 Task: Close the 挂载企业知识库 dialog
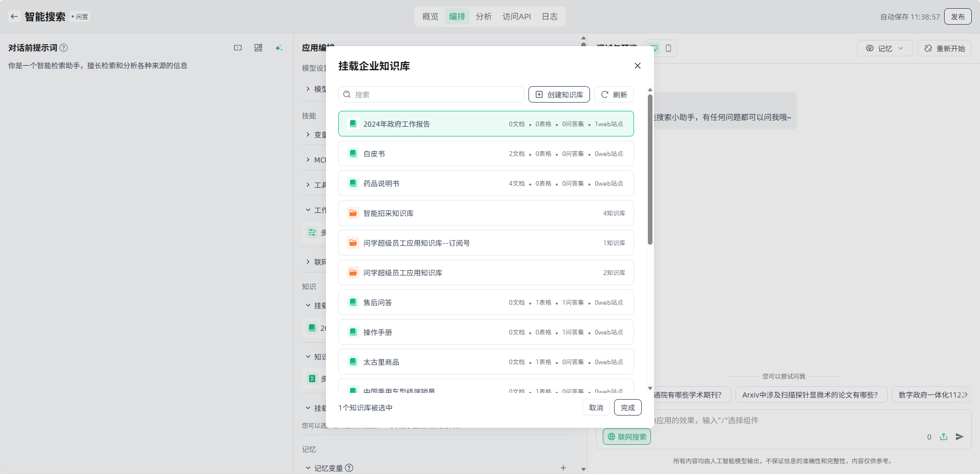(638, 66)
